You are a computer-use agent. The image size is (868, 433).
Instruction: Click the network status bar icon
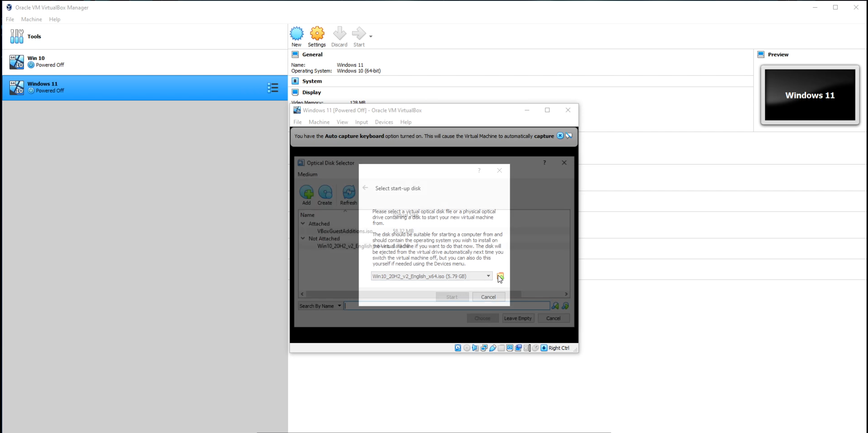[484, 348]
